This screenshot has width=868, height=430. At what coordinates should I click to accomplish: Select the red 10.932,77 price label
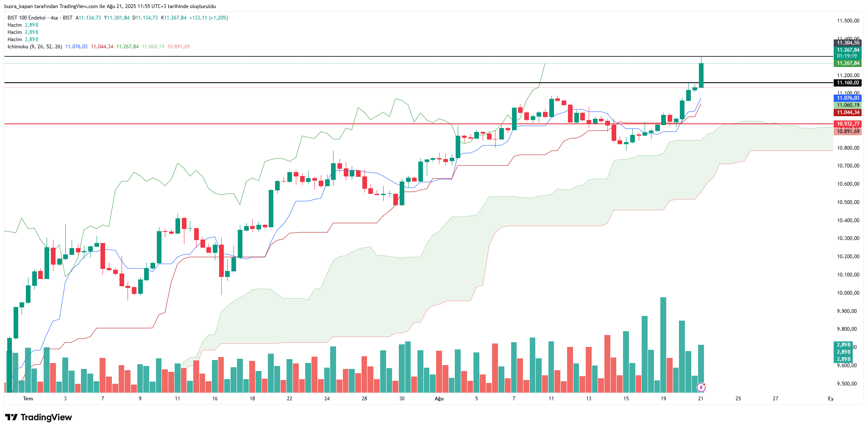point(848,124)
